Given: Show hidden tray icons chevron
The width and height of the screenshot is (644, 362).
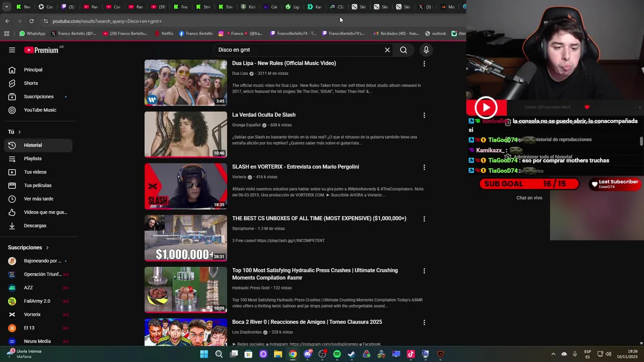Looking at the screenshot, I should (553, 354).
